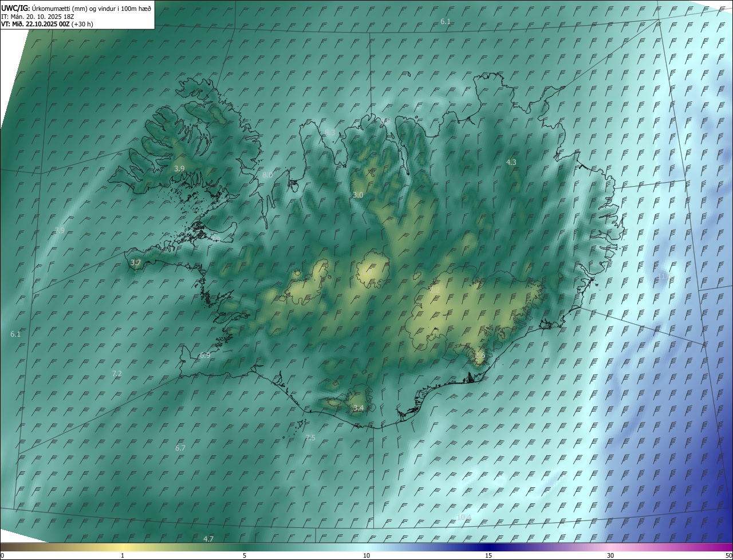Click the colorbar tick label 5
Screen dimensions: 733x560
245,555
